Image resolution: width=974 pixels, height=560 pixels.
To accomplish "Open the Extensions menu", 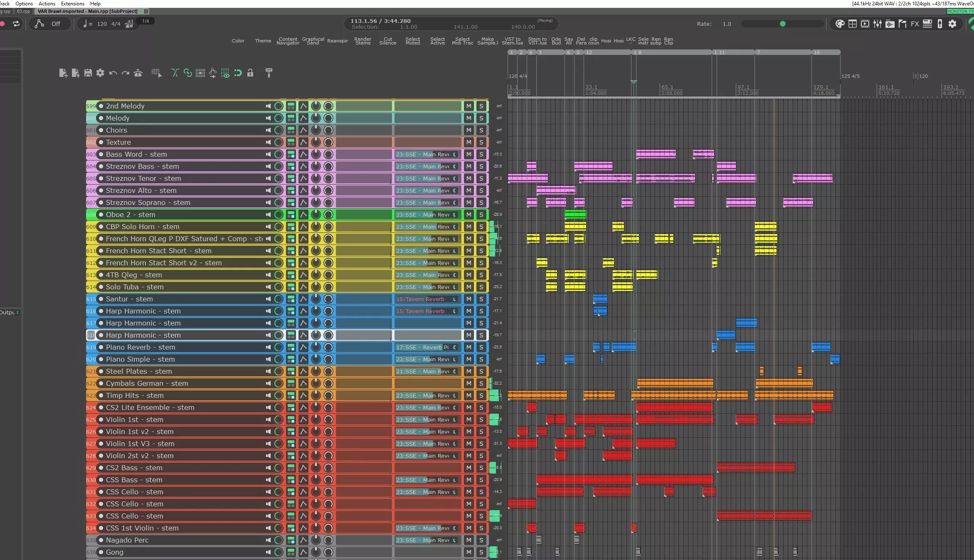I will pos(73,4).
